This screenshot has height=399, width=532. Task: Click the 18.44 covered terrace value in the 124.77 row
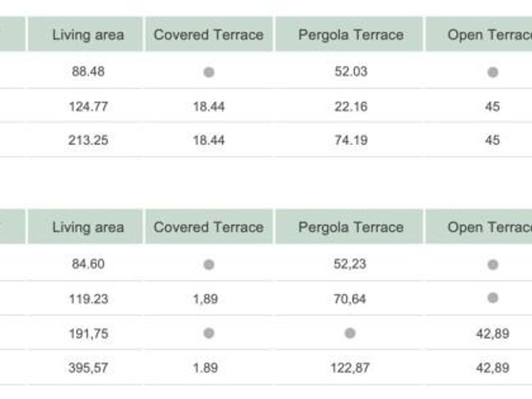click(x=208, y=106)
